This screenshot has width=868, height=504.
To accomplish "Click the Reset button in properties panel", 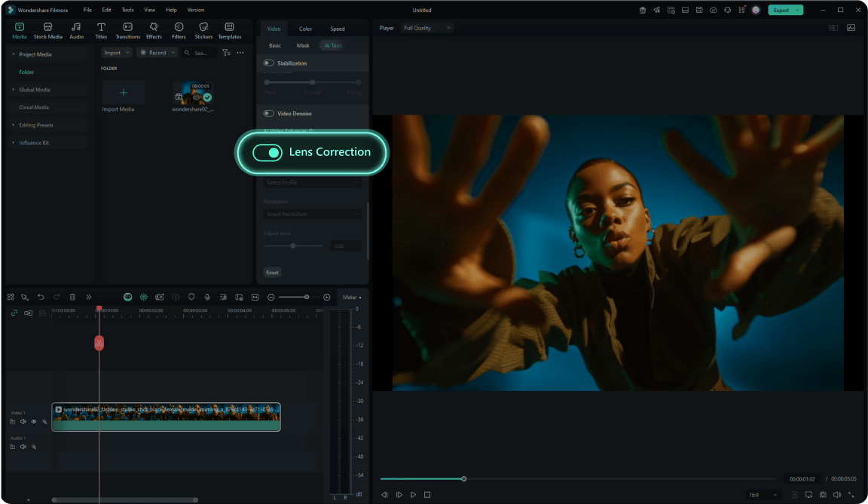I will click(x=272, y=272).
